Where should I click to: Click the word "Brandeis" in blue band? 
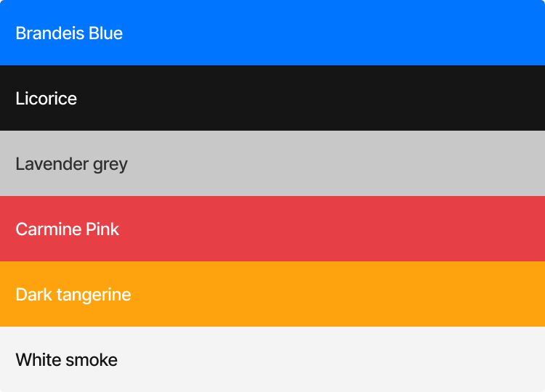49,33
